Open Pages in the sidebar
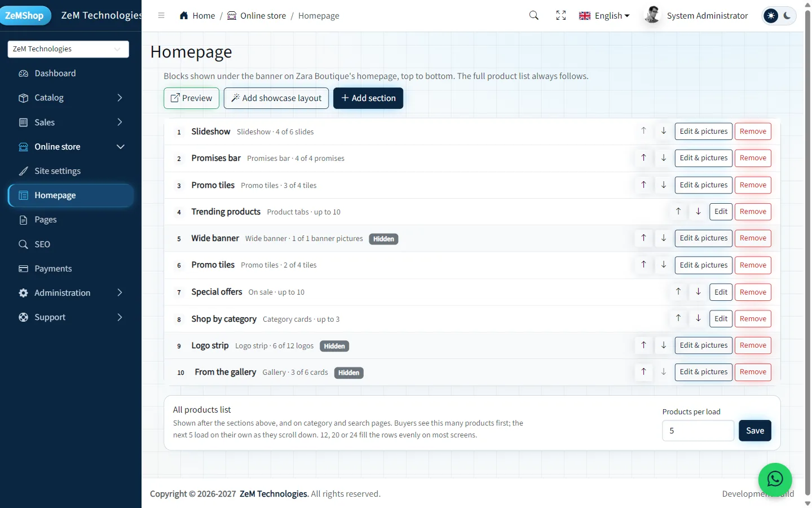The height and width of the screenshot is (508, 812). click(x=70, y=220)
